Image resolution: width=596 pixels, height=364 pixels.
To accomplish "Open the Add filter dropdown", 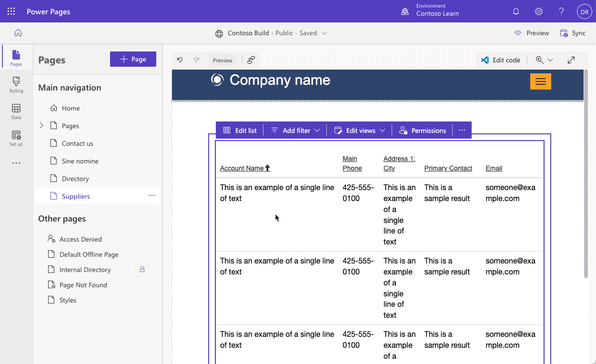I will 295,130.
